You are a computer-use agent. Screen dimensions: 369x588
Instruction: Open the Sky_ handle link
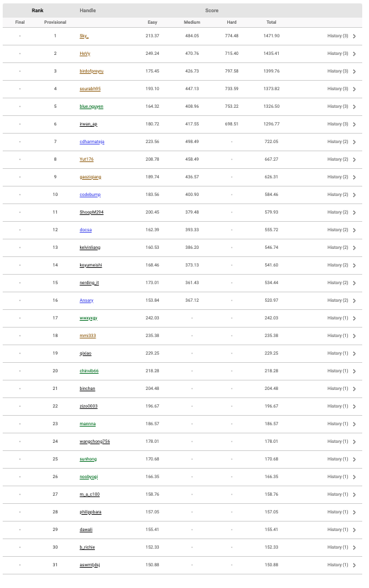click(84, 36)
